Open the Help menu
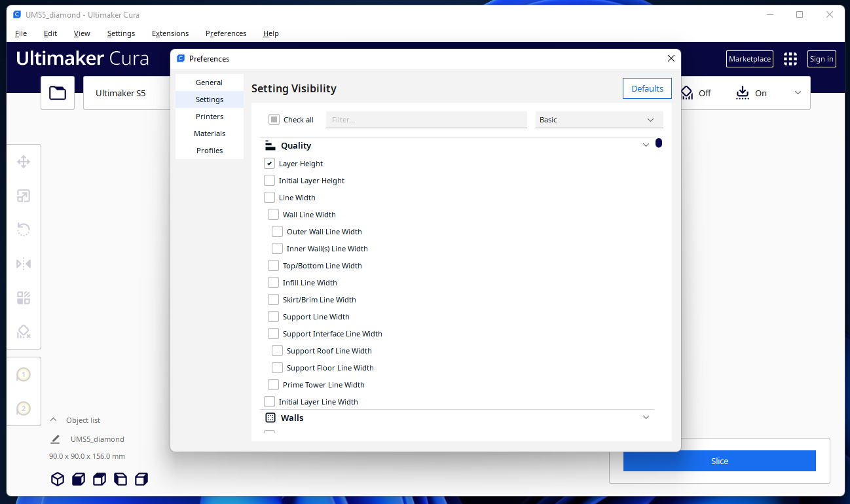 (271, 33)
